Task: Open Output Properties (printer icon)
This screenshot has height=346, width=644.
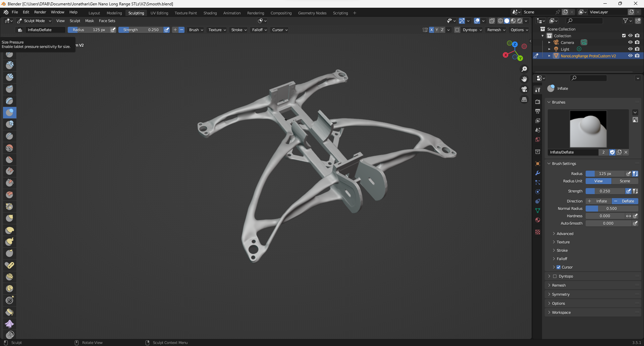Action: point(538,111)
